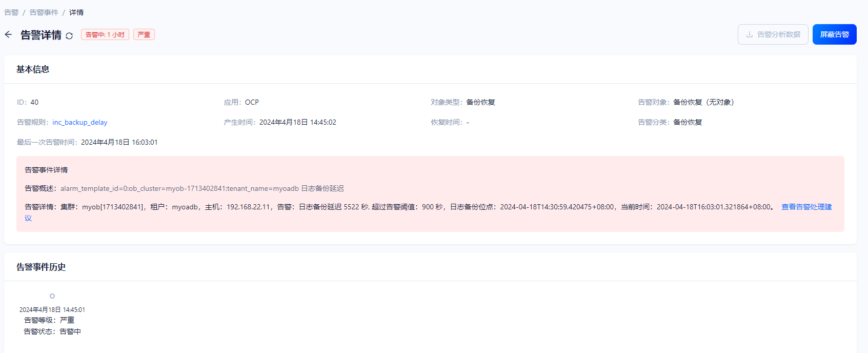Refresh alarm details with the reload icon
Screen dimensions: 868x353
[x=69, y=36]
